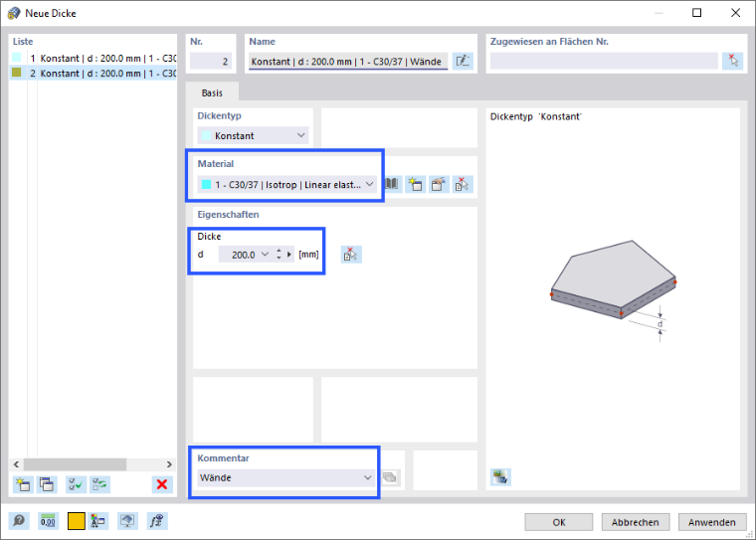Viewport: 756px width, 540px height.
Task: Click new thickness icon under Liste
Action: point(23,484)
